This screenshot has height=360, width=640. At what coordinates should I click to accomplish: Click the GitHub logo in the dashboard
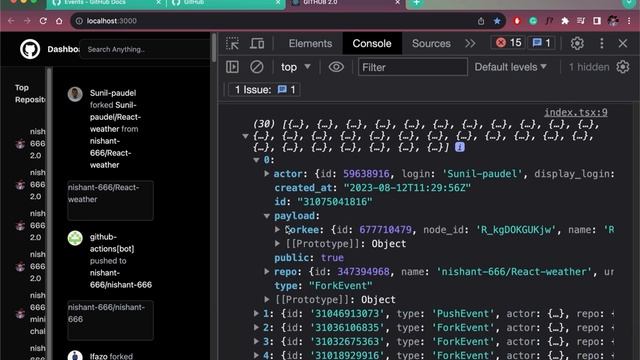tap(30, 49)
